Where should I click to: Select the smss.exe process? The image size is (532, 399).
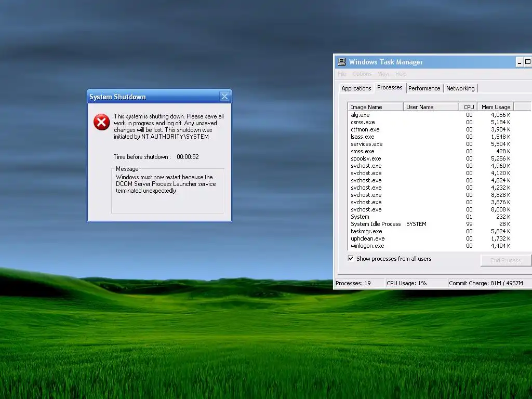(431, 151)
